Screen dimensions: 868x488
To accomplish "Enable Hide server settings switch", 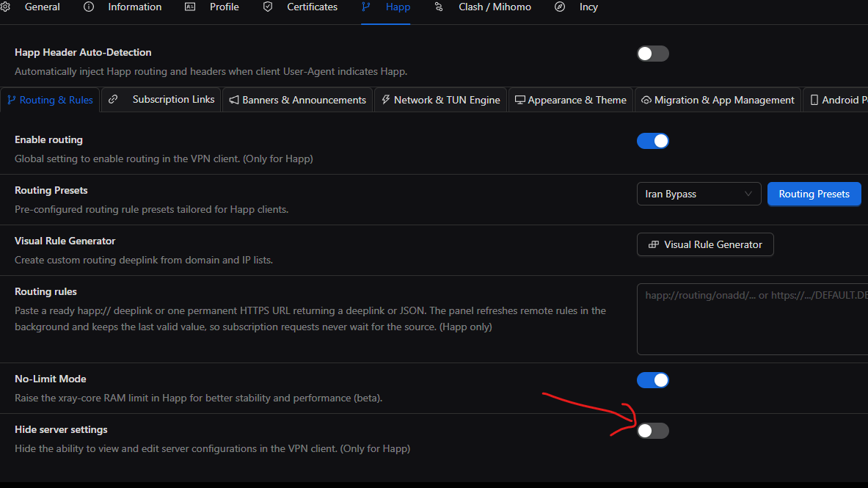I will (x=653, y=430).
